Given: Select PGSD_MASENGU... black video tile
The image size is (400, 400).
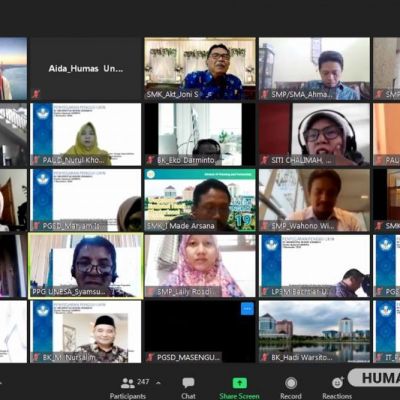Looking at the screenshot, I should tap(200, 332).
